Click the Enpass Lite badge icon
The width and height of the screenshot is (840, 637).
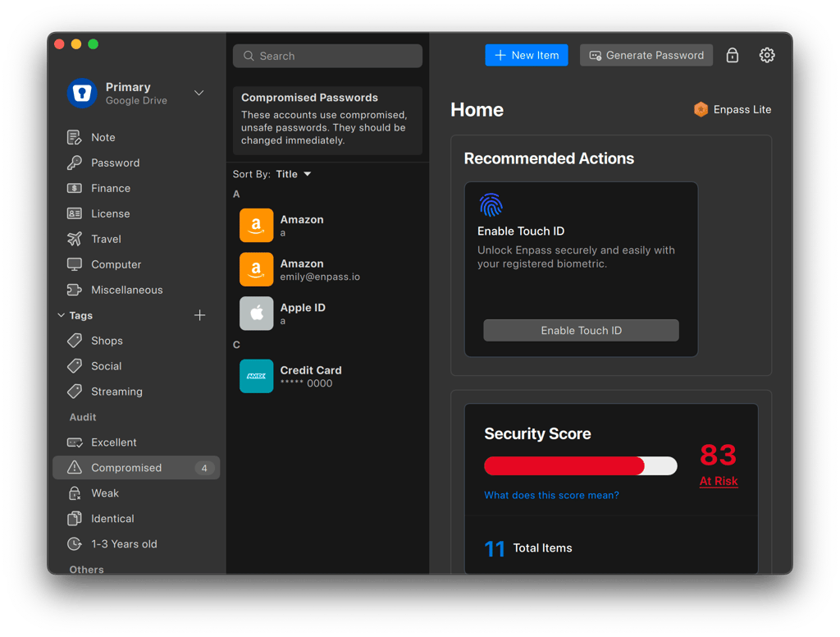pyautogui.click(x=701, y=109)
